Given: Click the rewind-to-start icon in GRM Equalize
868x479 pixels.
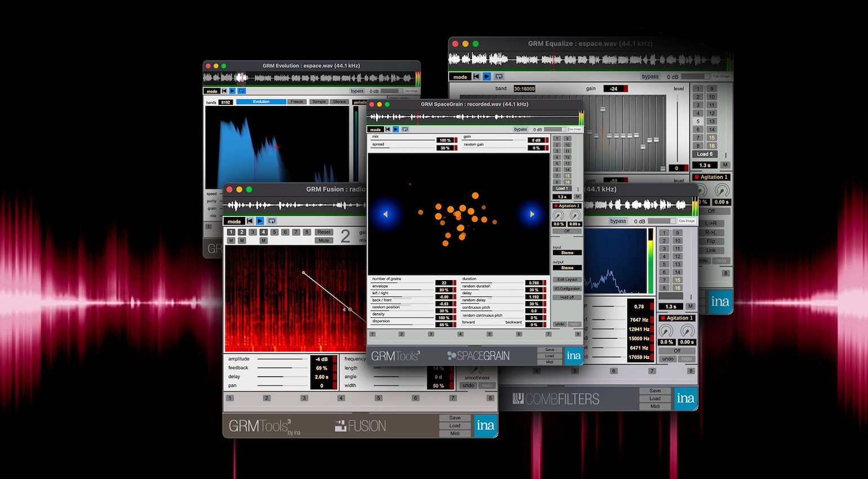Looking at the screenshot, I should click(477, 76).
